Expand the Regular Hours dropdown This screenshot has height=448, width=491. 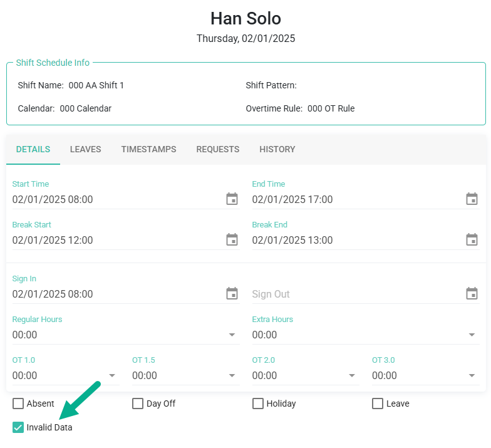point(232,335)
